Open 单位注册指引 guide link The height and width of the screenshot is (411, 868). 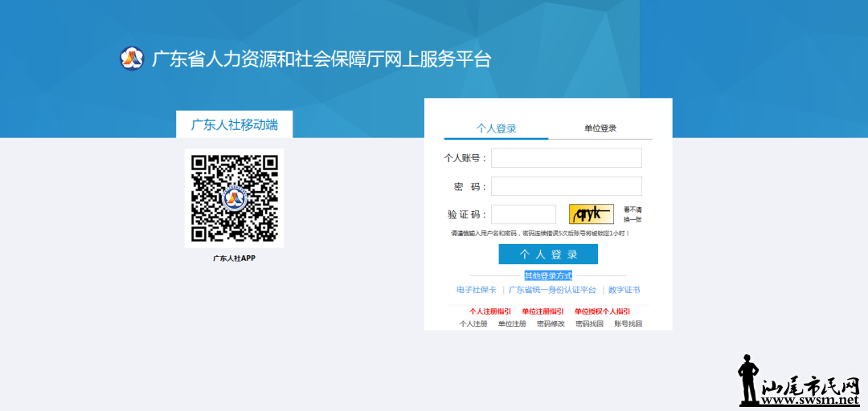point(542,311)
